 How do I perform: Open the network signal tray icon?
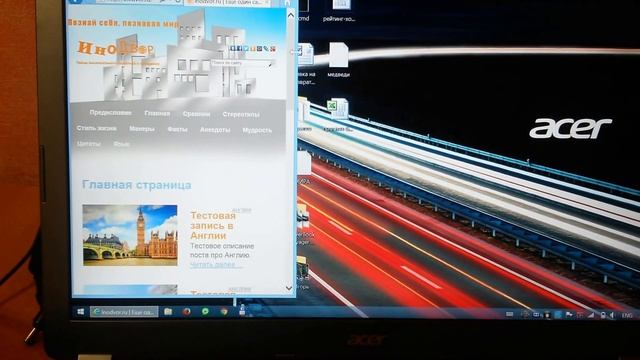click(x=591, y=315)
